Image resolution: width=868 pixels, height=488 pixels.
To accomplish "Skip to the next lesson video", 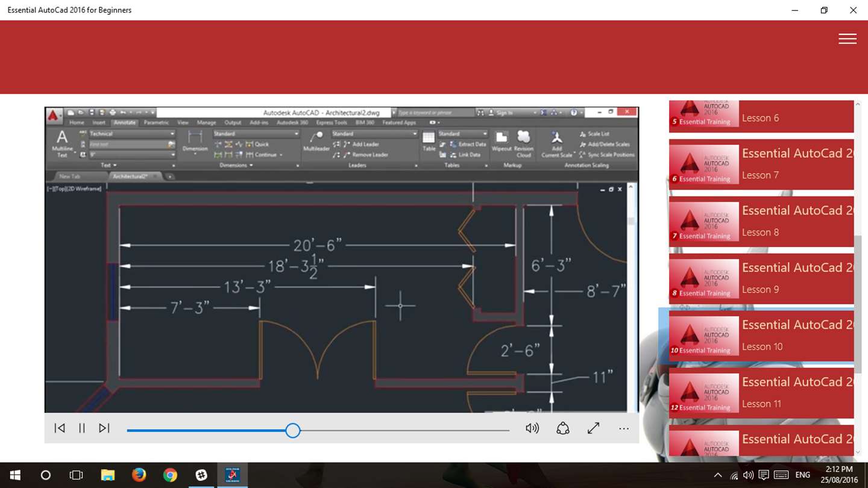I will point(104,428).
